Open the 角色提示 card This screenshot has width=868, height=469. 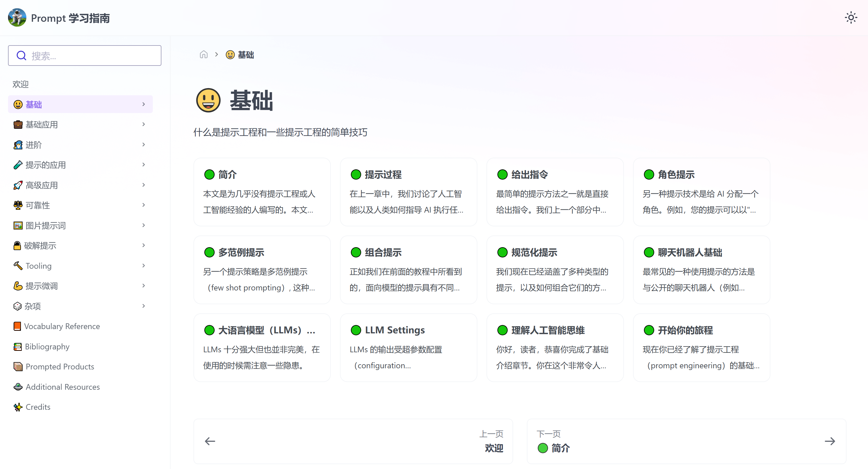pos(701,192)
